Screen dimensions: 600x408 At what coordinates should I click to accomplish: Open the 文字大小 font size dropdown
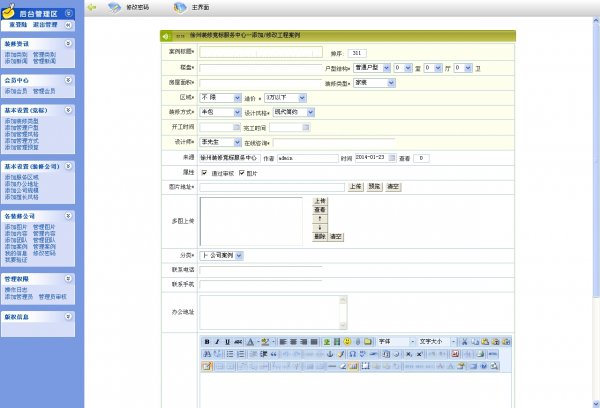point(437,341)
